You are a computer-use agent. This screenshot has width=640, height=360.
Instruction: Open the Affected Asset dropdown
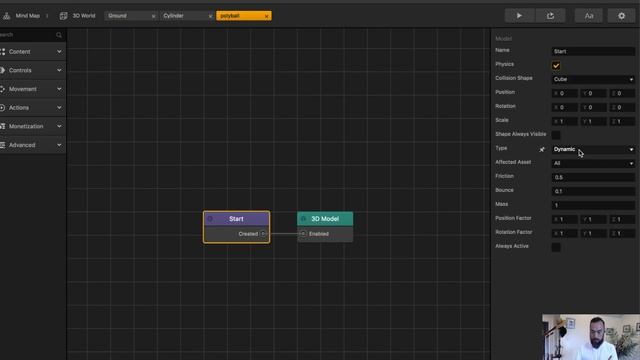pos(593,163)
